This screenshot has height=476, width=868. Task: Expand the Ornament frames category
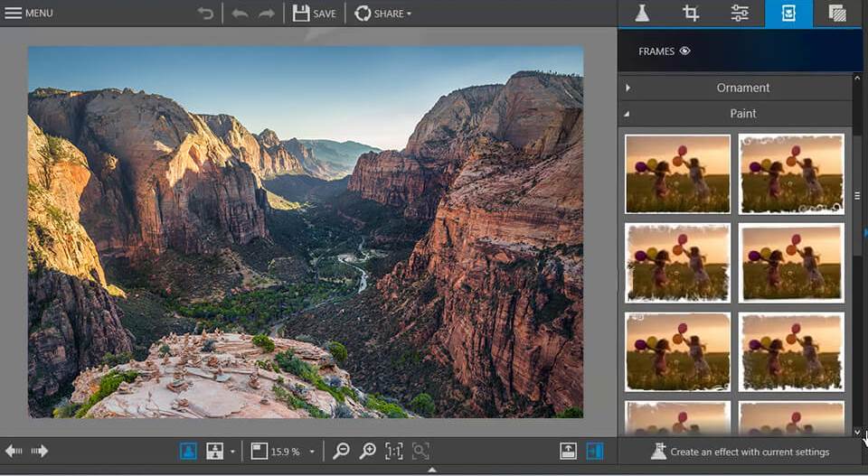point(742,88)
